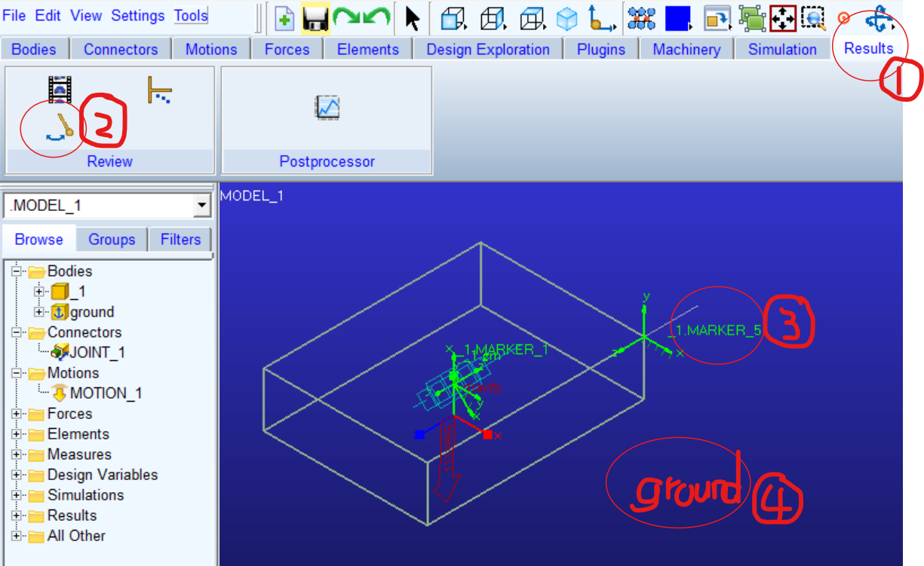This screenshot has width=924, height=566.
Task: Collapse the Bodies folder
Action: (17, 271)
